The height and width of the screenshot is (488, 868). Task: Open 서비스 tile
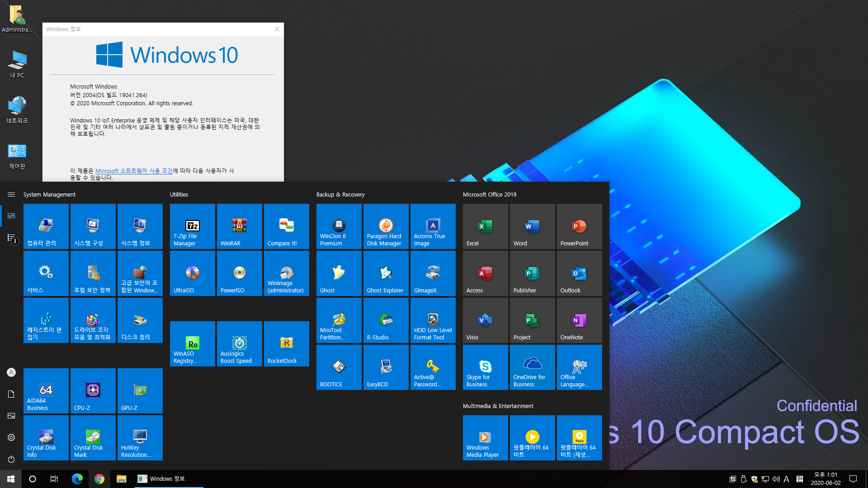pos(46,273)
